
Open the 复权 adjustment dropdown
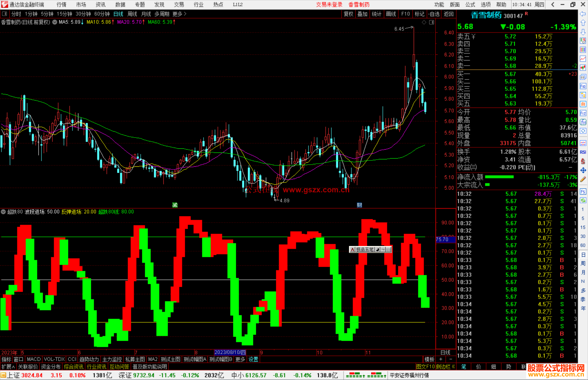[x=348, y=14]
